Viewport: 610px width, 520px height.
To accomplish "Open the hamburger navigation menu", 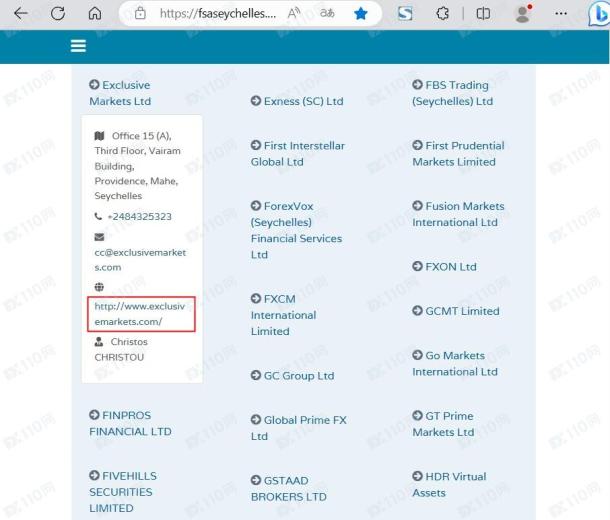I will click(78, 46).
